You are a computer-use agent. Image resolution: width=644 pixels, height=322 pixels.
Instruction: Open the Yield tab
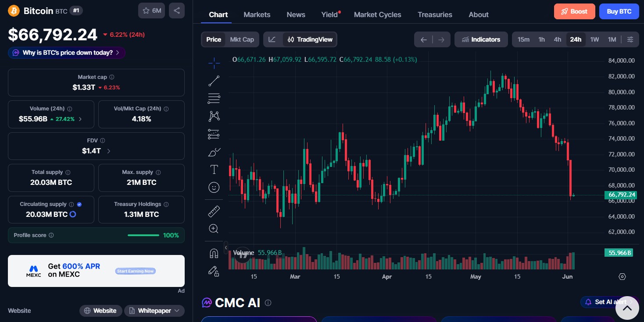coord(329,14)
